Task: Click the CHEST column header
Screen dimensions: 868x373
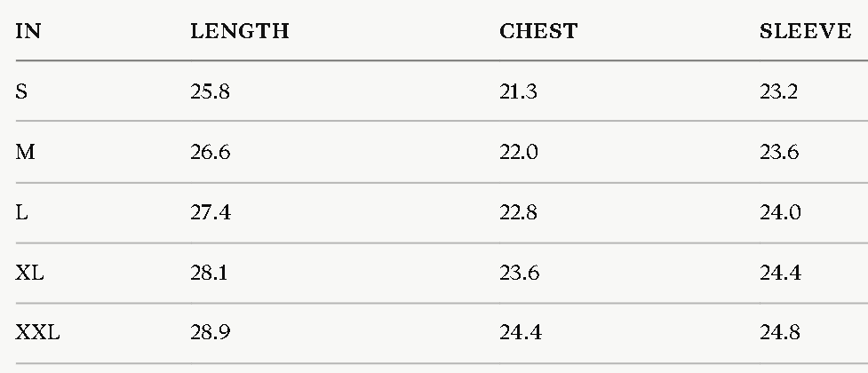Action: [538, 31]
